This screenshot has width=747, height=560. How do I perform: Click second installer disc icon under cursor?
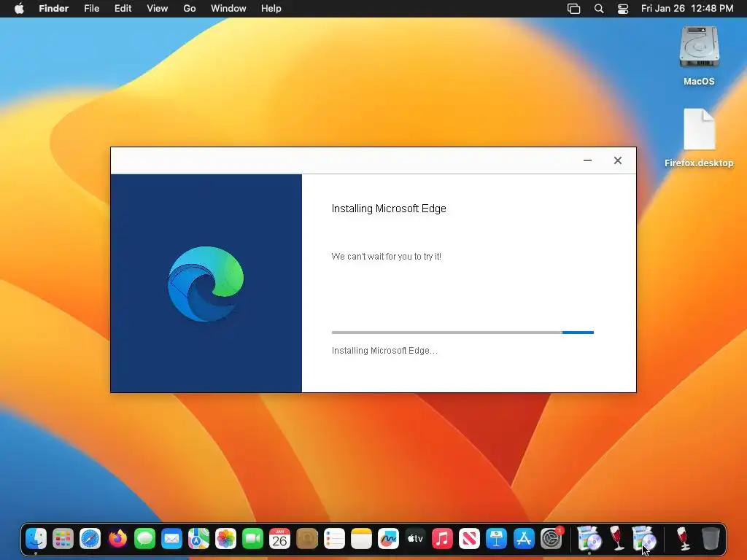click(644, 538)
